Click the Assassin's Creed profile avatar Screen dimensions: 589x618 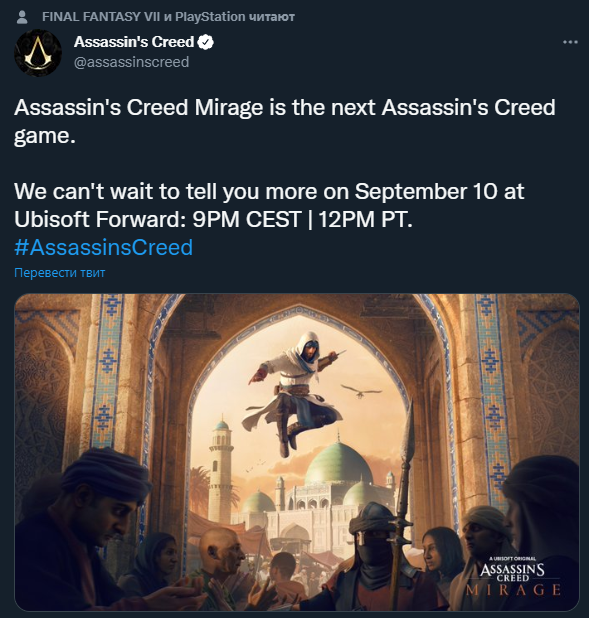coord(38,53)
